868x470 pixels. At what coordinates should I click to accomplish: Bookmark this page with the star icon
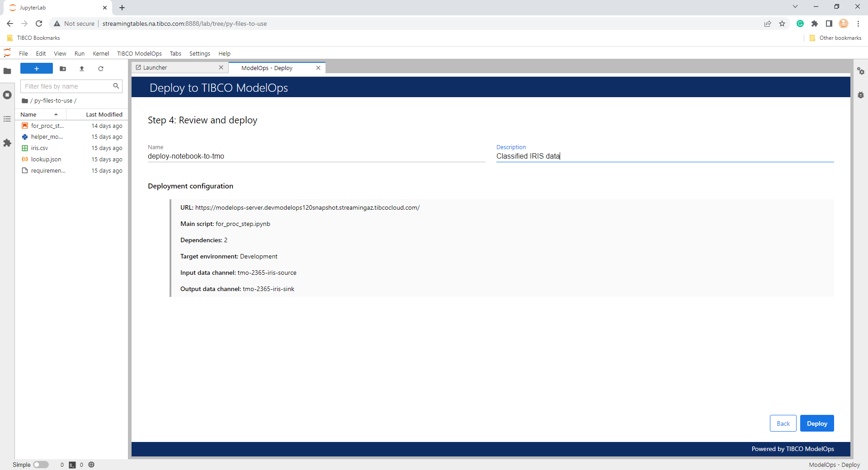[x=782, y=23]
